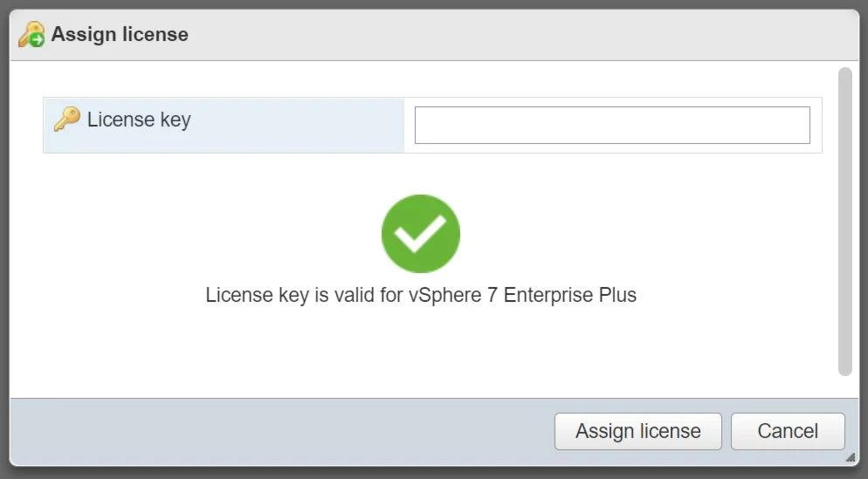The image size is (868, 479).
Task: Click the "Assign license" dialog title text
Action: tap(120, 35)
